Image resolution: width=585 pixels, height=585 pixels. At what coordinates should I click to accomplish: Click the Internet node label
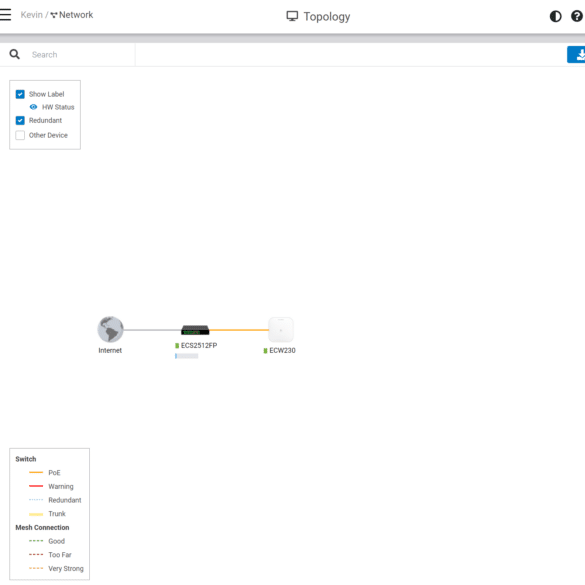tap(110, 350)
